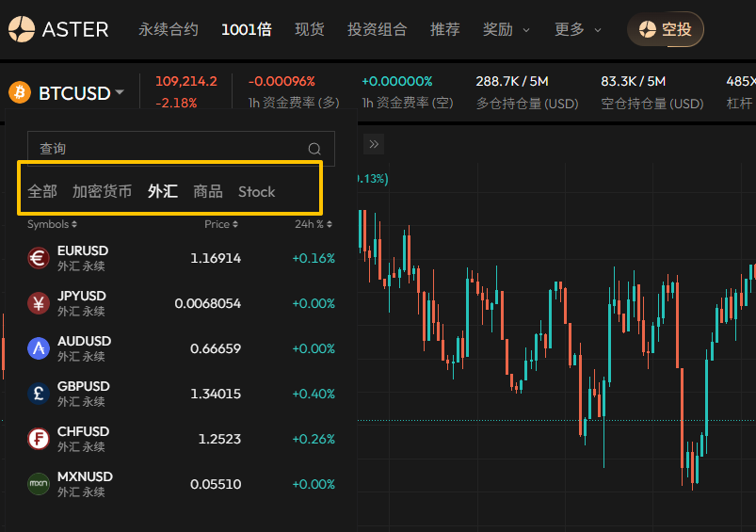Expand the panel with double chevron
The width and height of the screenshot is (756, 532).
[x=374, y=144]
